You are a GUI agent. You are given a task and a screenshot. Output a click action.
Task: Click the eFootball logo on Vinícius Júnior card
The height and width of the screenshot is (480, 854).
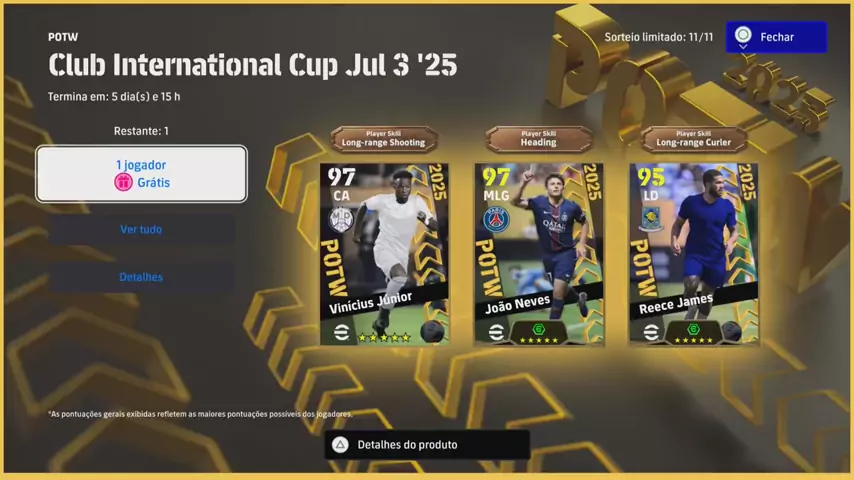coord(341,332)
